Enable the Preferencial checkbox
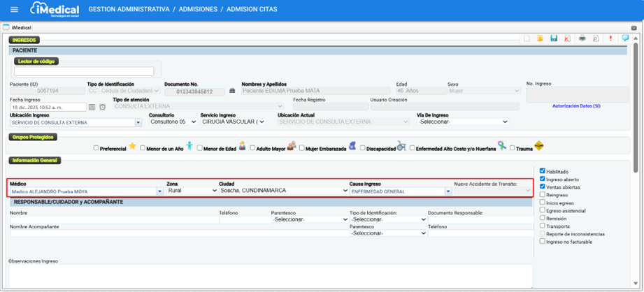644x292 pixels. click(x=97, y=148)
